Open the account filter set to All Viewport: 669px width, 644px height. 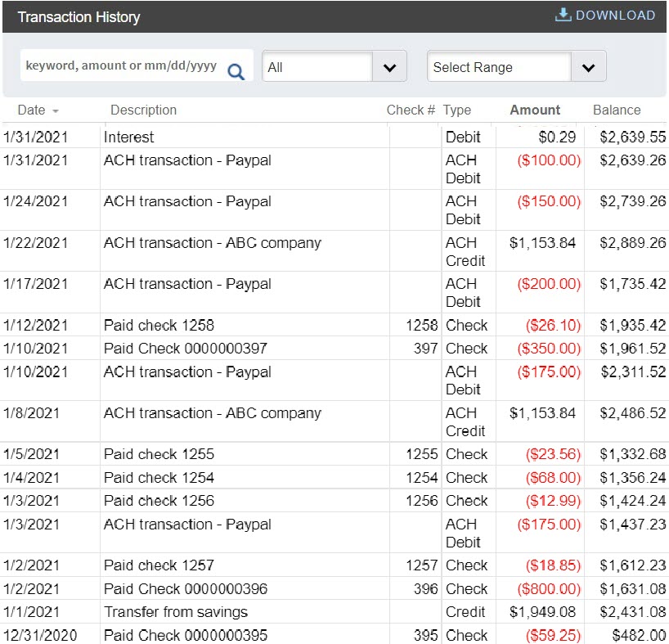coord(334,66)
